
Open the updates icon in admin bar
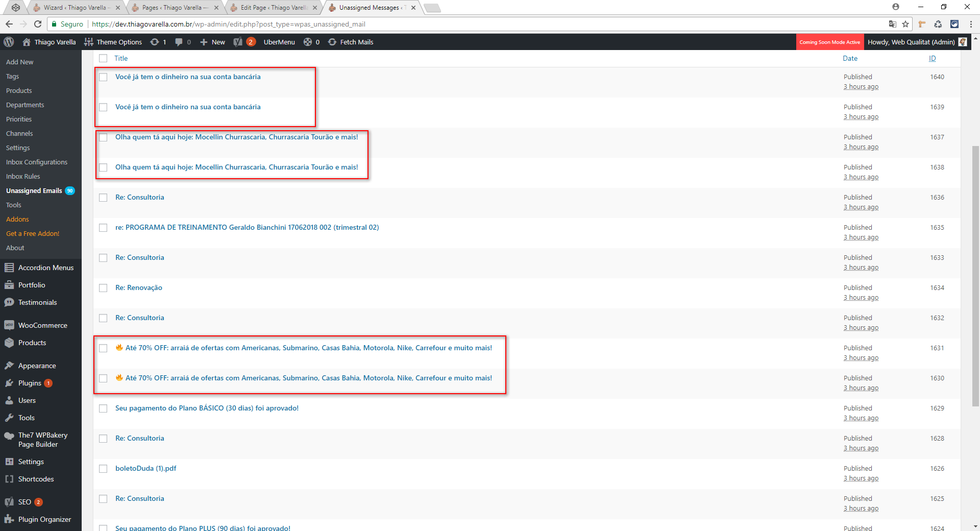point(154,42)
